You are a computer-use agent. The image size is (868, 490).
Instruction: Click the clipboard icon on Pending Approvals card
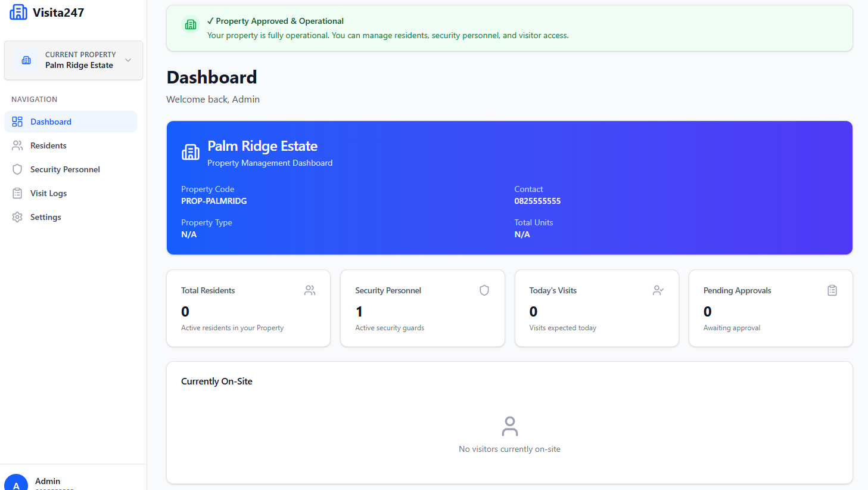(832, 290)
